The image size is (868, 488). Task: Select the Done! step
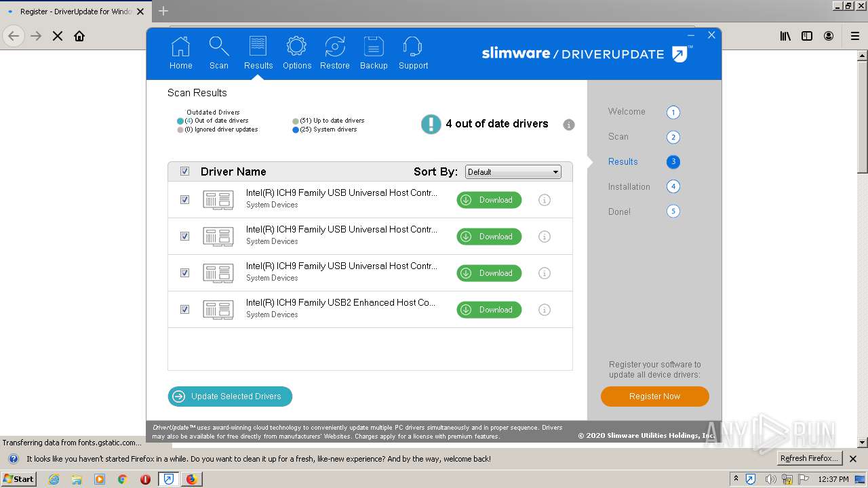click(x=619, y=212)
